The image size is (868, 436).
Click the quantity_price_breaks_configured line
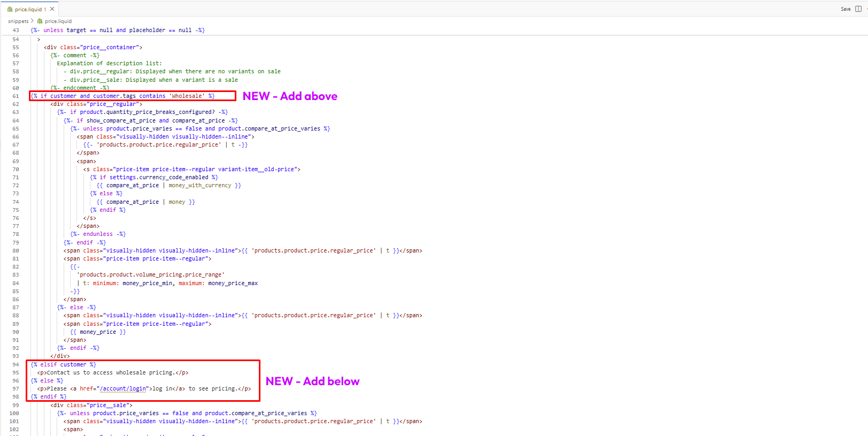coord(142,112)
